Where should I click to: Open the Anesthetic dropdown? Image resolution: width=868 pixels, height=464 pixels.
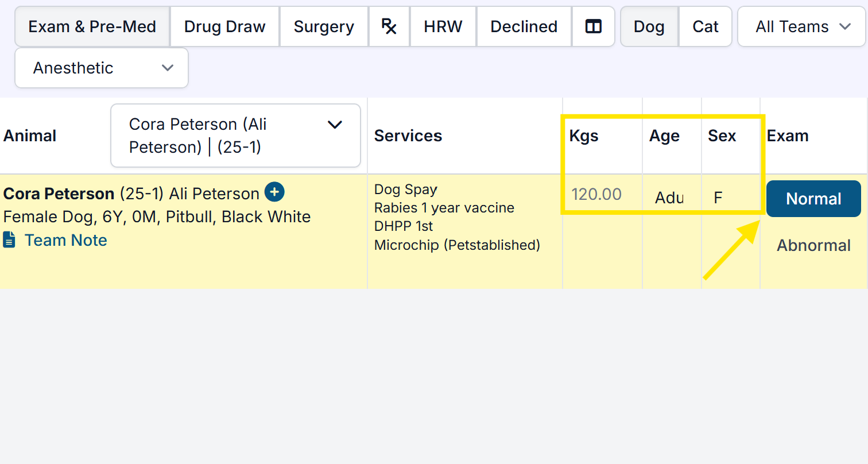point(102,68)
